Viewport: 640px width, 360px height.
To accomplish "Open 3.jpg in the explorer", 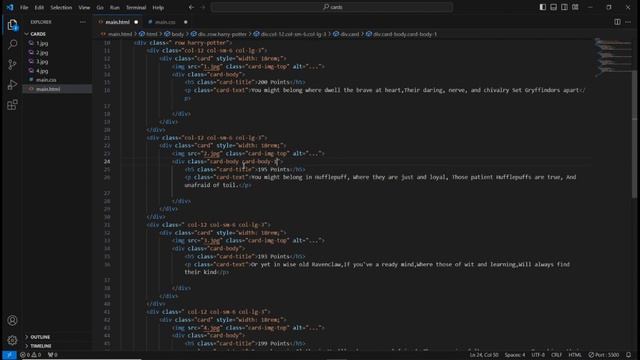I will 42,62.
